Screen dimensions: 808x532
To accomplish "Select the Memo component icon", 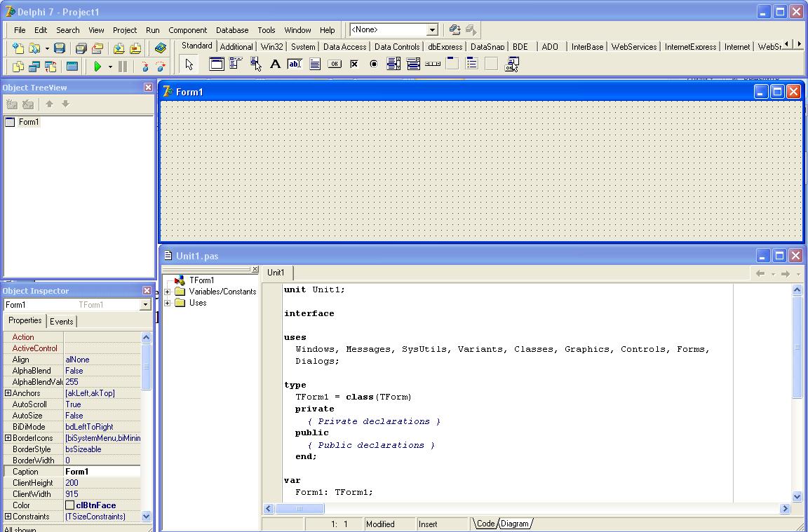I will 315,64.
